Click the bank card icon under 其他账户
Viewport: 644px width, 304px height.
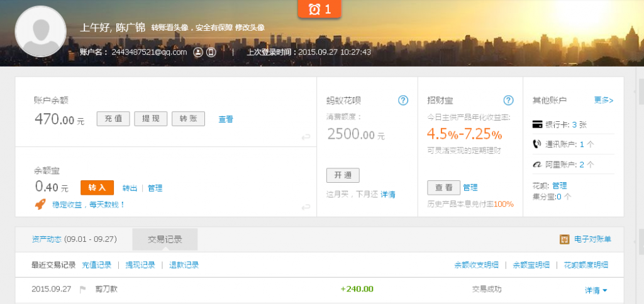537,124
